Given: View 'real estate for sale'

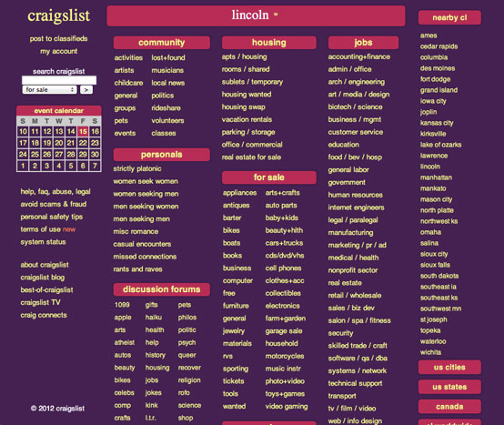Looking at the screenshot, I should point(251,157).
